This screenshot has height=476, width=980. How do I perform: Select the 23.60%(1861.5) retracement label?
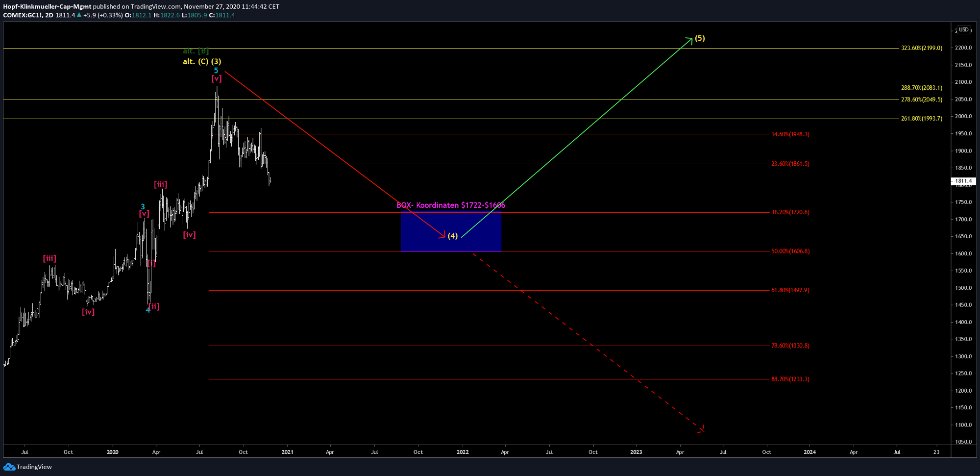point(790,164)
